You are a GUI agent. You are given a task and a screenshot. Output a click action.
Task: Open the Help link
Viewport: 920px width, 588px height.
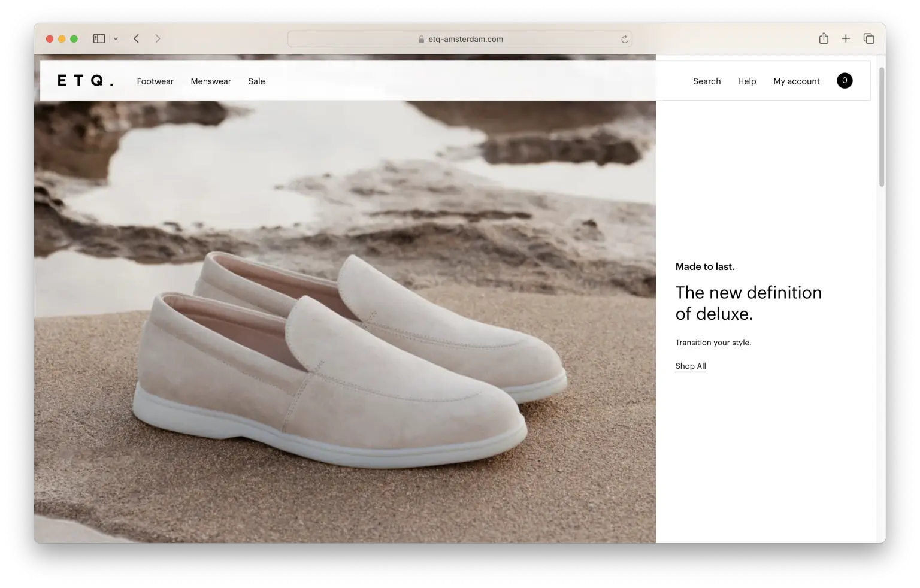click(x=747, y=81)
